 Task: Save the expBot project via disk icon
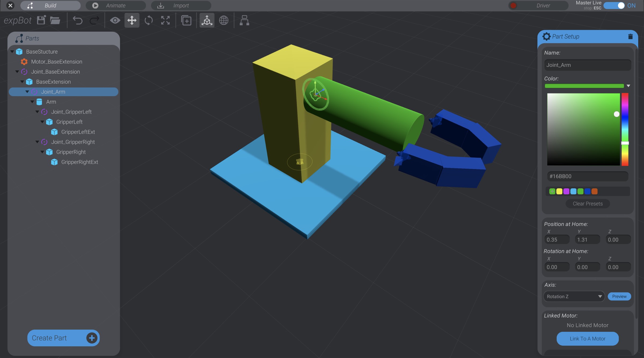coord(41,20)
